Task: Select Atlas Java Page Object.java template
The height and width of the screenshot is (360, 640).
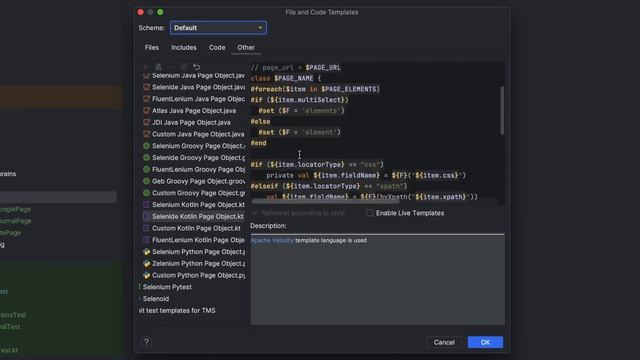Action: 194,111
